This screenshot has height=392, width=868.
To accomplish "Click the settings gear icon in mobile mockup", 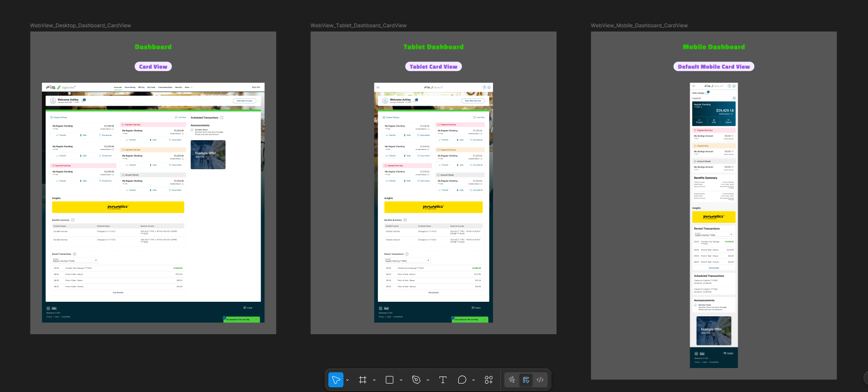I will point(734,98).
